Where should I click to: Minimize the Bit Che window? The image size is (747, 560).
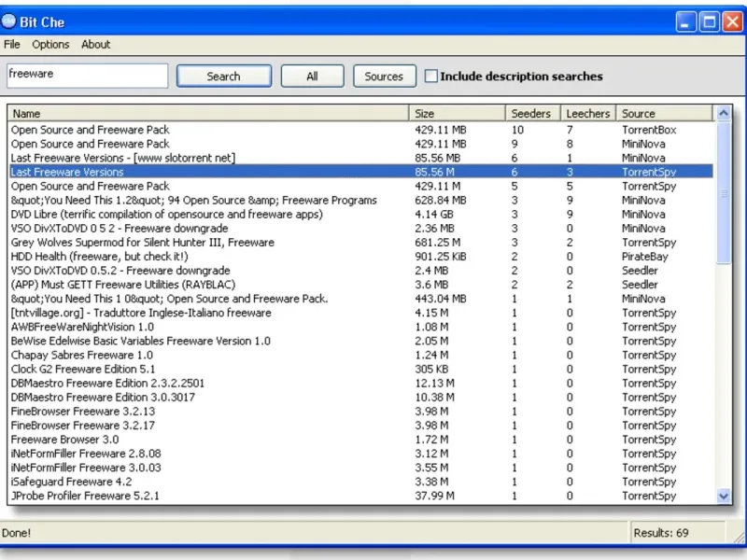click(x=686, y=21)
